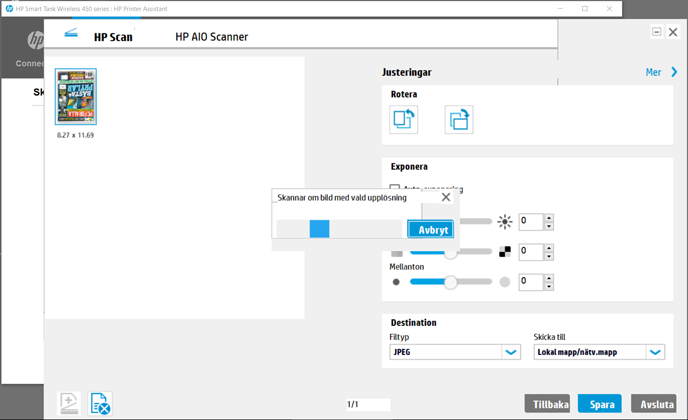Image resolution: width=688 pixels, height=420 pixels.
Task: Increase the brightness value with up arrow
Action: coord(549,218)
